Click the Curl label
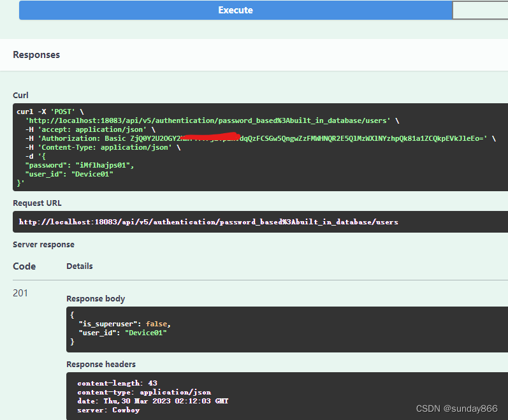The image size is (508, 420). tap(20, 95)
